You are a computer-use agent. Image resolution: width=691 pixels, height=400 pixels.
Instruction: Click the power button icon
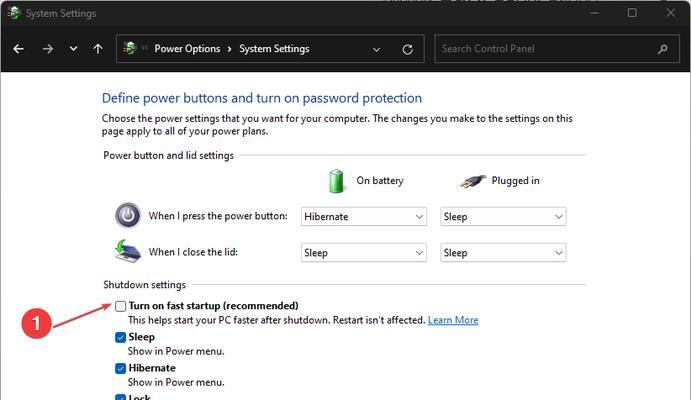click(128, 215)
